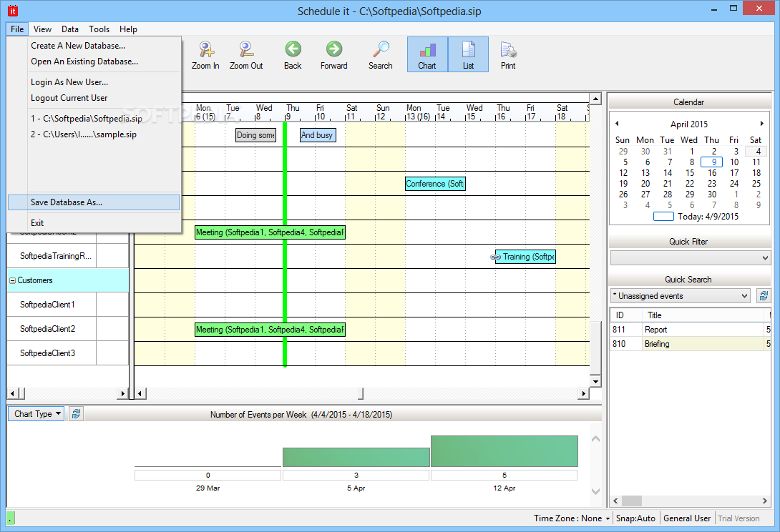
Task: Open the Unassigned events dropdown
Action: 680,296
